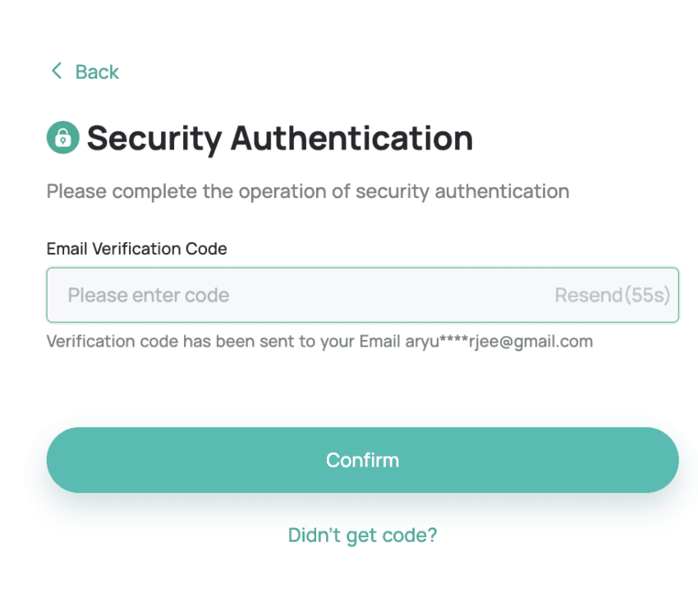Click the green lock icon
This screenshot has height=616, width=698.
(x=62, y=138)
